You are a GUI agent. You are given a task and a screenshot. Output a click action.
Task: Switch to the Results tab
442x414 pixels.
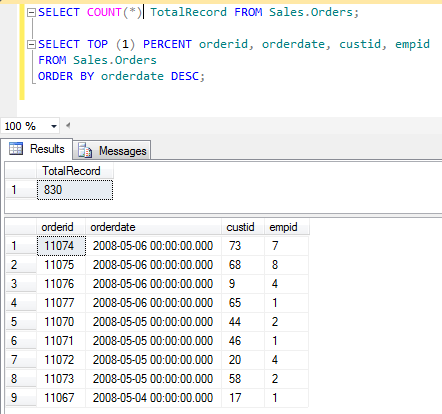pyautogui.click(x=37, y=149)
